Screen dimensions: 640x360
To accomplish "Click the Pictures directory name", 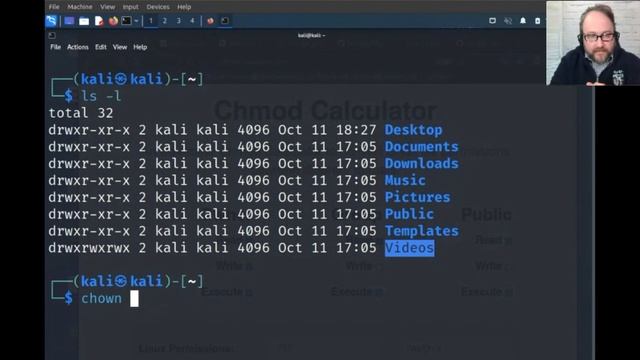I will tap(417, 197).
